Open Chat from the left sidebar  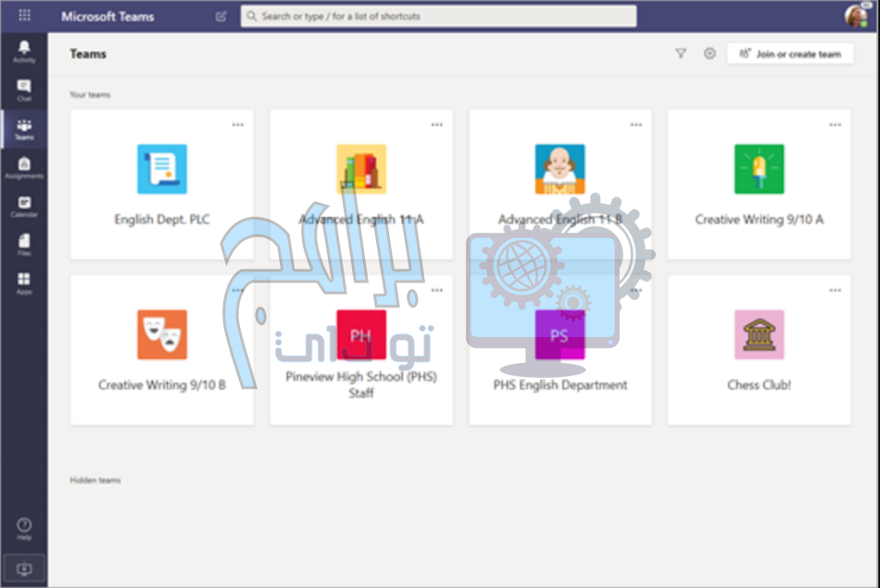[24, 90]
